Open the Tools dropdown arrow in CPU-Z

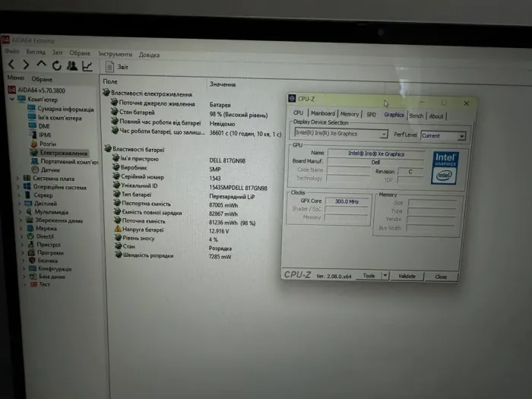[385, 276]
